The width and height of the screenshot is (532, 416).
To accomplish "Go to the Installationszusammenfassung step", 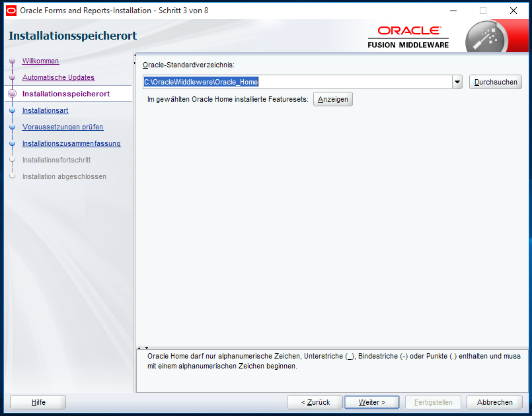I will pos(71,143).
